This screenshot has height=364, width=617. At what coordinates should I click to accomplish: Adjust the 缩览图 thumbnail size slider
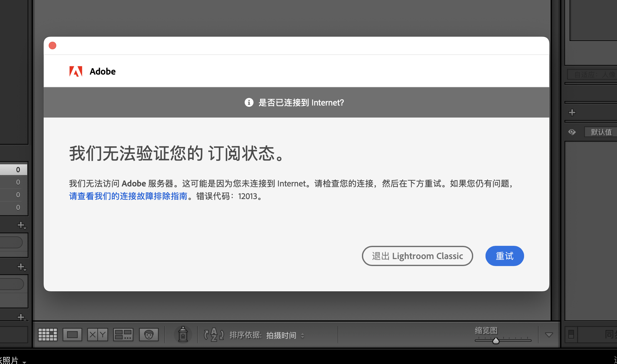(496, 341)
